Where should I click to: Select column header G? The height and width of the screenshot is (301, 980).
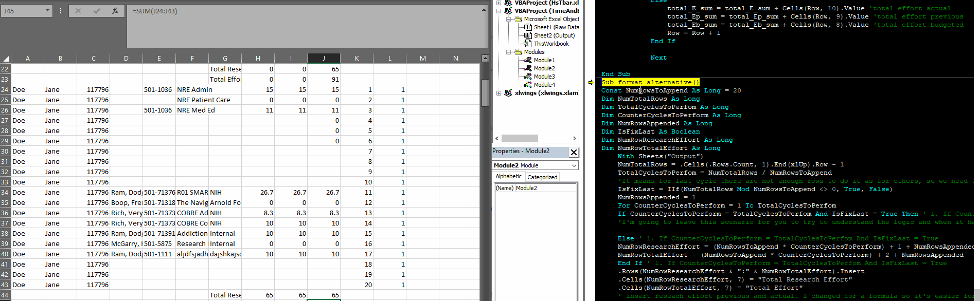(225, 59)
